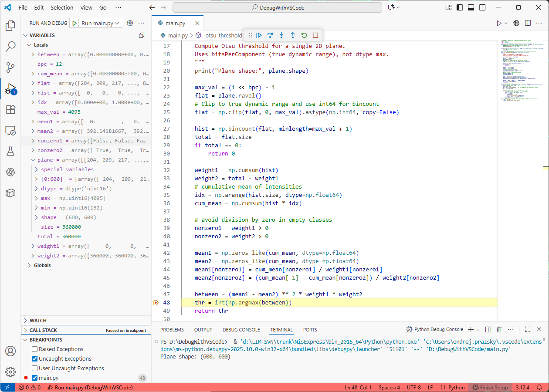Screen dimensions: 549x392
Task: Stop the debugger
Action: click(x=316, y=35)
